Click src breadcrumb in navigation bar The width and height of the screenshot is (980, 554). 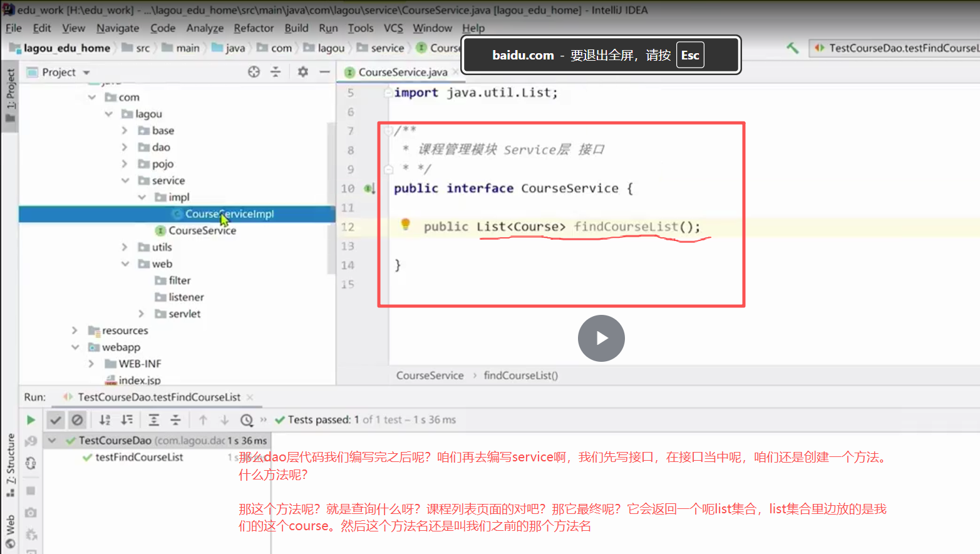(137, 48)
